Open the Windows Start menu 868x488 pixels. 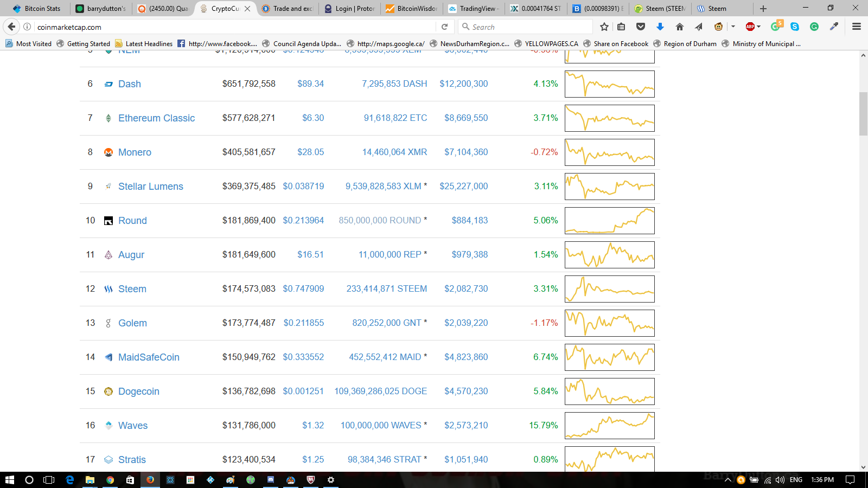point(10,480)
